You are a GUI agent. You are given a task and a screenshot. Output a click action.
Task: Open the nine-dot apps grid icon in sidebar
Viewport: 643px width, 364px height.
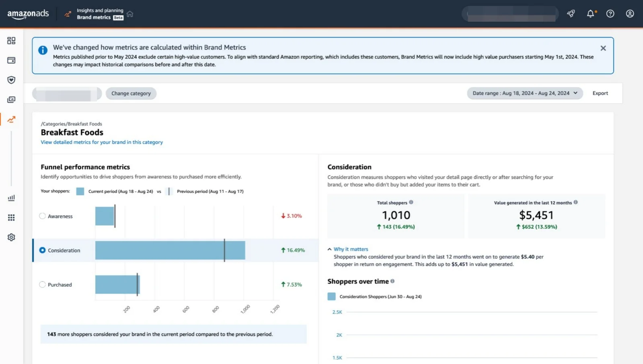[x=11, y=217]
